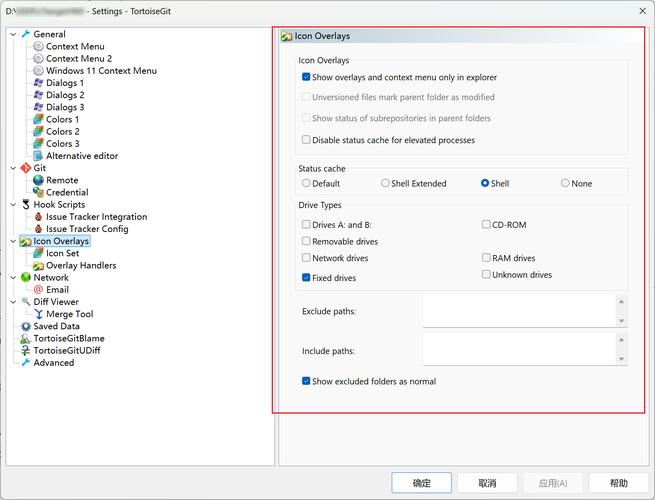The width and height of the screenshot is (655, 500).
Task: Click the Diff Viewer magnifier icon
Action: click(26, 302)
